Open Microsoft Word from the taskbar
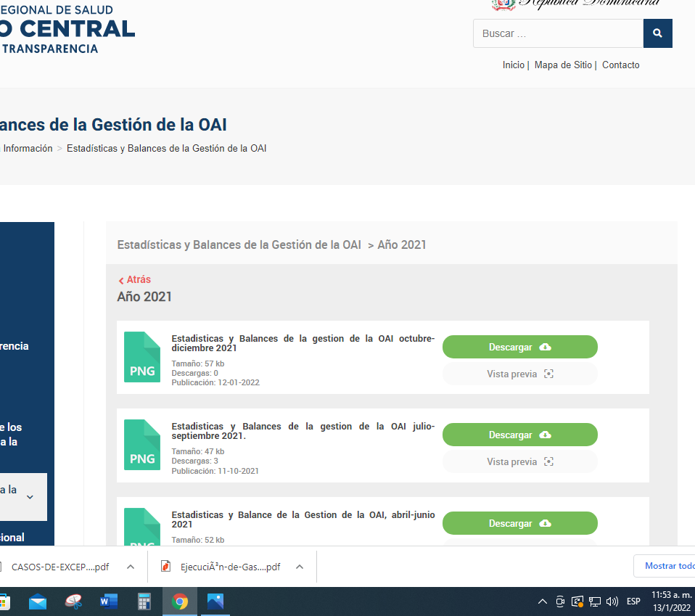Image resolution: width=695 pixels, height=616 pixels. [x=109, y=601]
